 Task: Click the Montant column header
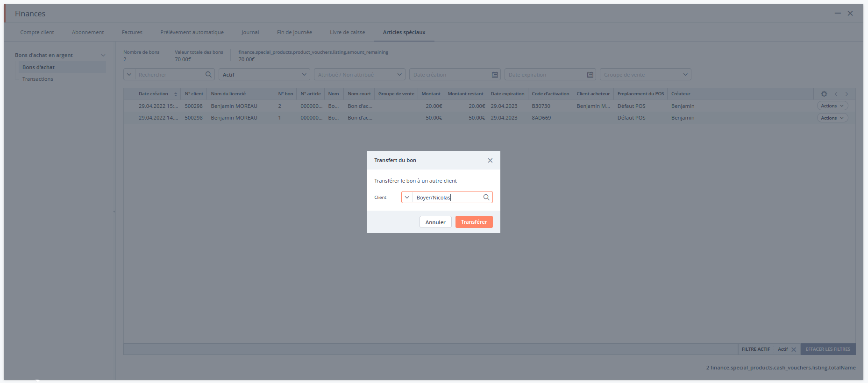click(431, 94)
